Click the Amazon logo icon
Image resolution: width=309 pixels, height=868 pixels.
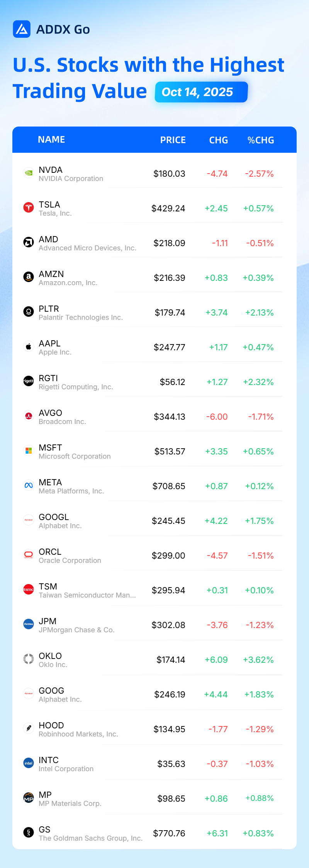(29, 277)
